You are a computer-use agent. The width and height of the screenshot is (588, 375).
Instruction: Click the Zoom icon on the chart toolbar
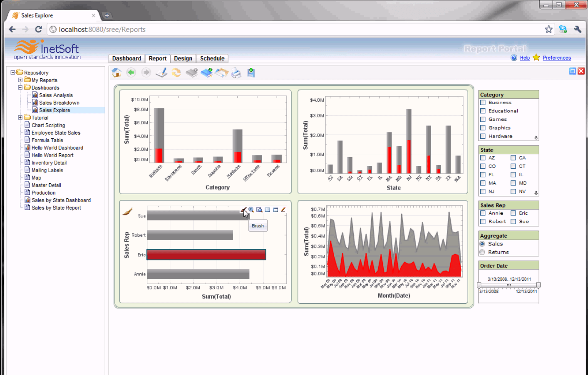pos(251,210)
